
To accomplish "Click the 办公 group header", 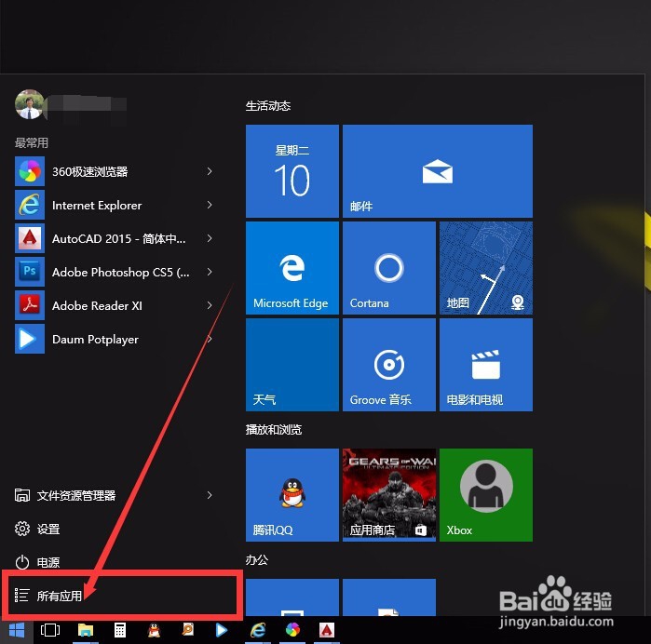I will [256, 559].
